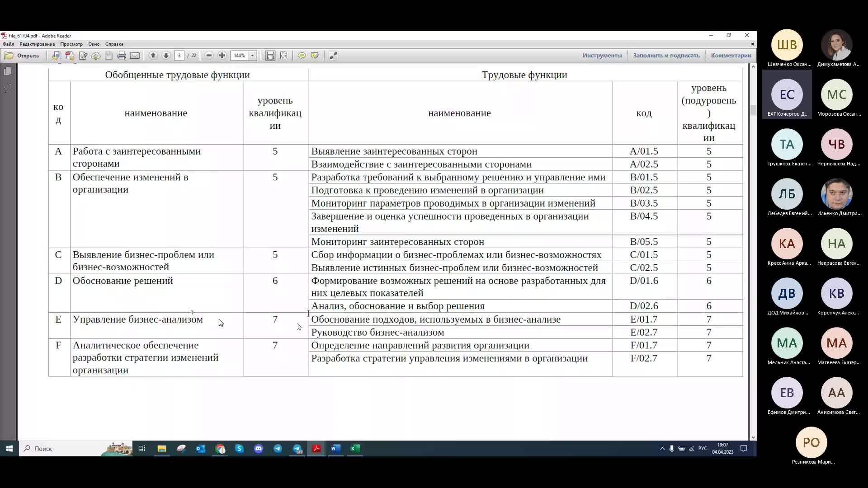Switch input language РУС in tray
The width and height of the screenshot is (868, 488).
tap(703, 449)
